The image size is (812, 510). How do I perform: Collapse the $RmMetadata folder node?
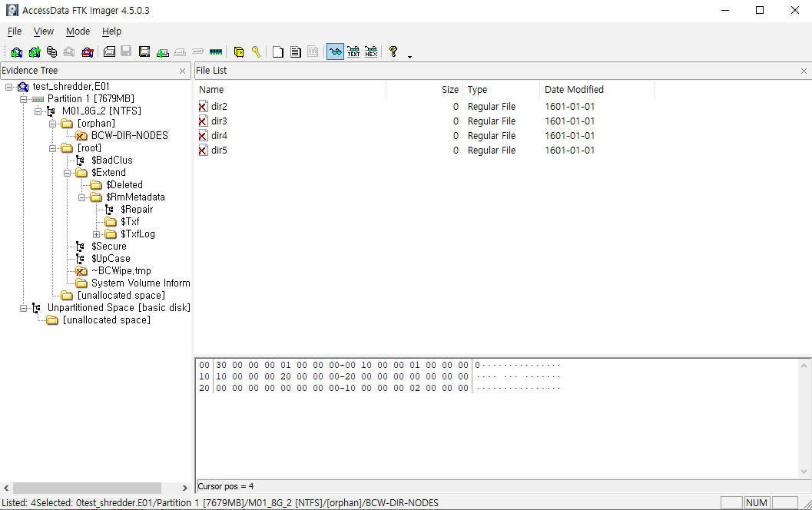[82, 197]
